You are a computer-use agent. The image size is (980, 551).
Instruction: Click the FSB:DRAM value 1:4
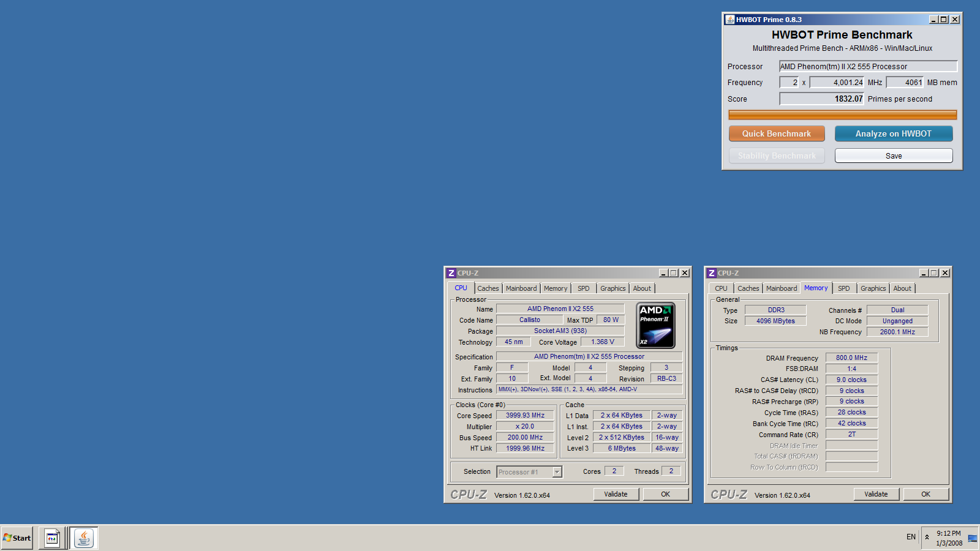[x=851, y=369]
